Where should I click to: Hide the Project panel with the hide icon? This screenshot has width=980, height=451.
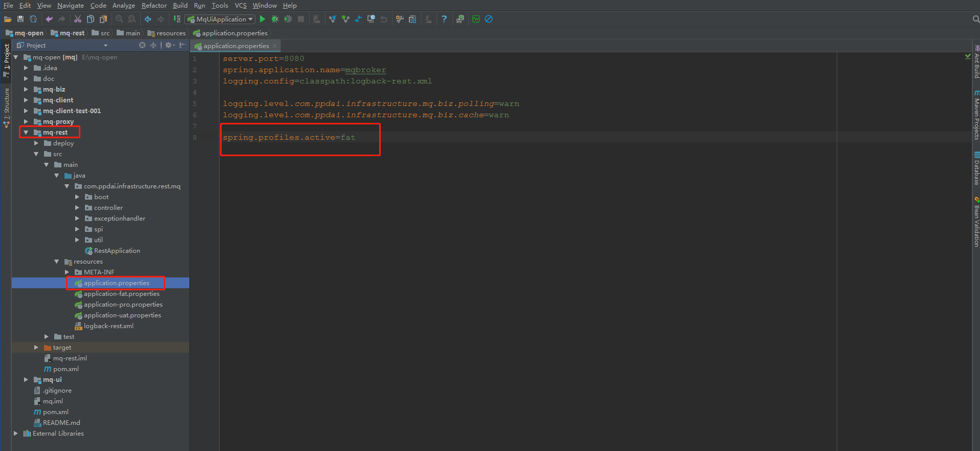(182, 45)
